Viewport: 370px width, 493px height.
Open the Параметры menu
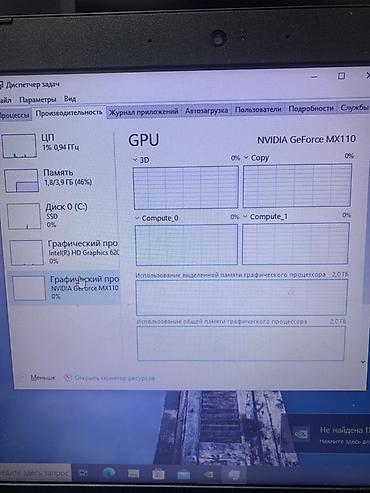[37, 99]
